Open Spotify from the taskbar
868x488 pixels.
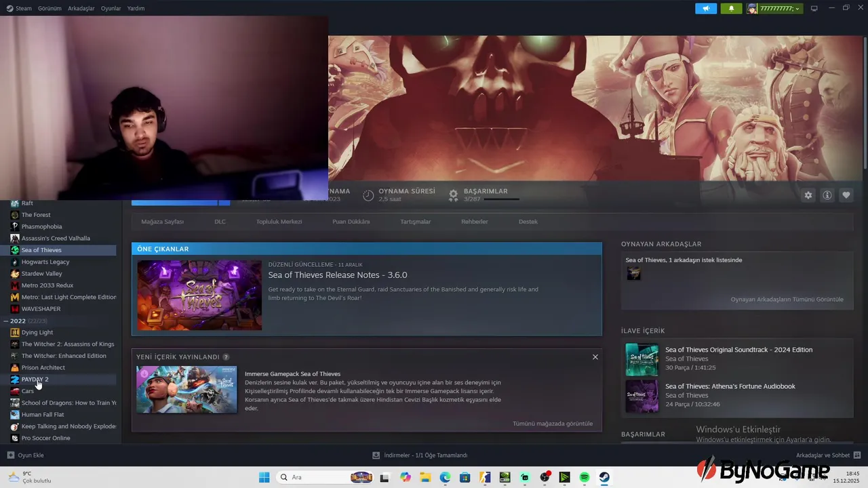[585, 477]
